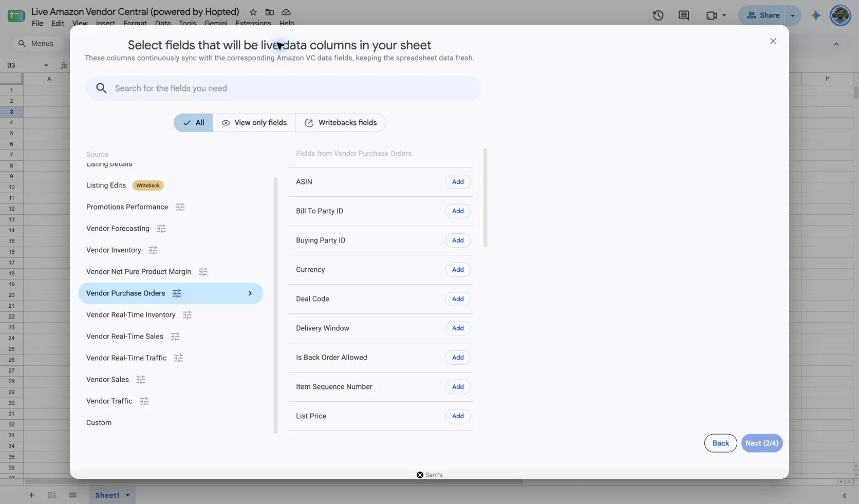Viewport: 859px width, 504px height.
Task: Click the fields list scrollbar
Action: coord(485,198)
